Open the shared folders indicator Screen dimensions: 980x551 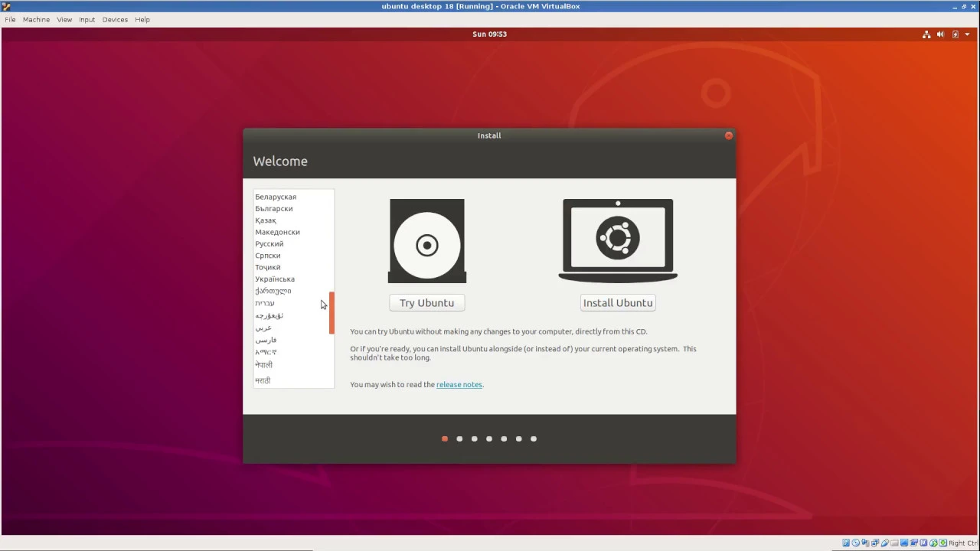(x=894, y=543)
